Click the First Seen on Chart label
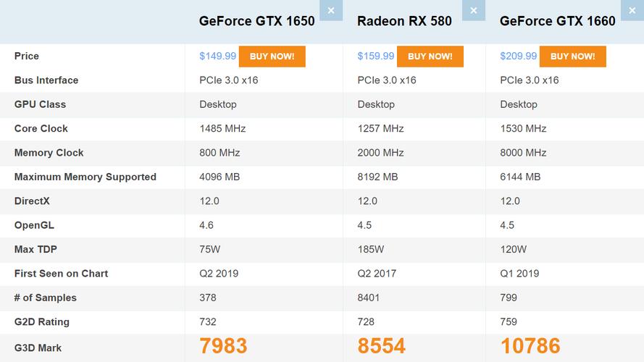 tap(61, 274)
